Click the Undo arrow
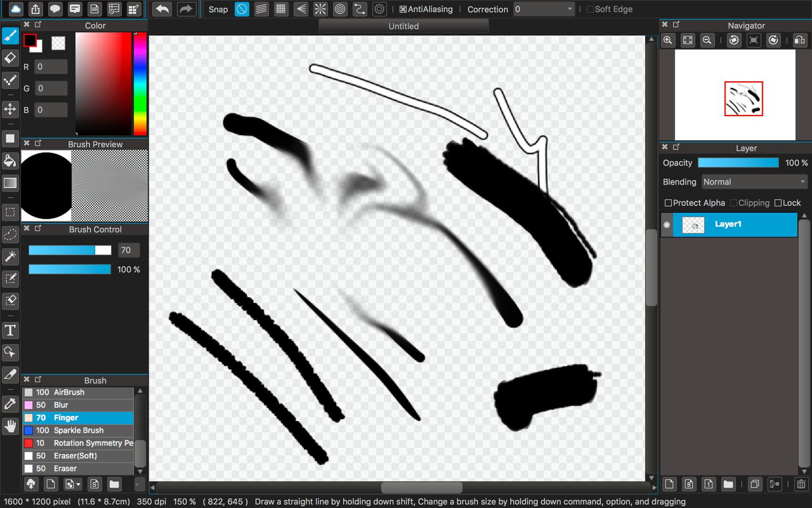The height and width of the screenshot is (508, 812). coord(162,9)
